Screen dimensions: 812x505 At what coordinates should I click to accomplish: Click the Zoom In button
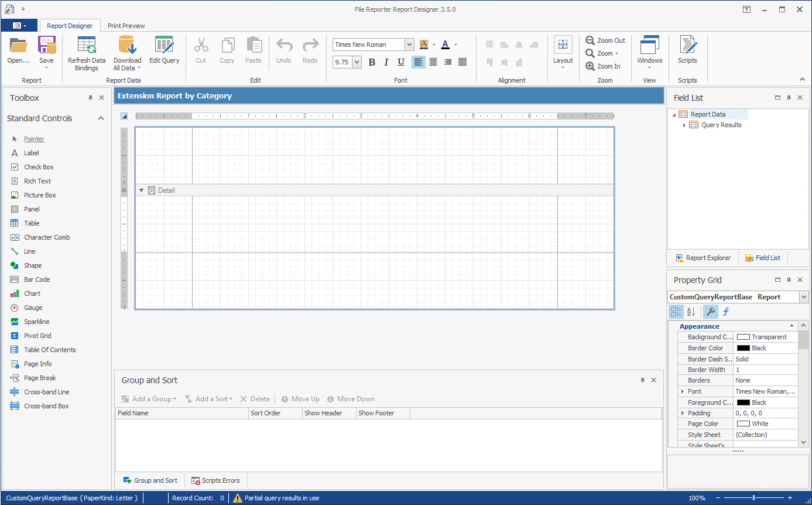point(603,66)
